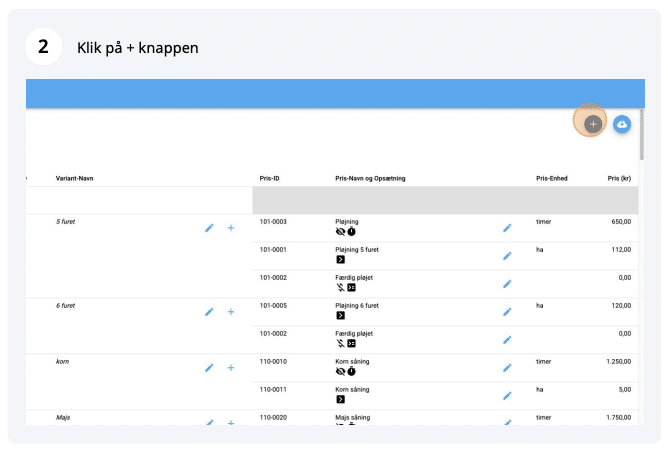The image size is (668, 451).
Task: Click the price value 112,00
Action: click(x=622, y=250)
